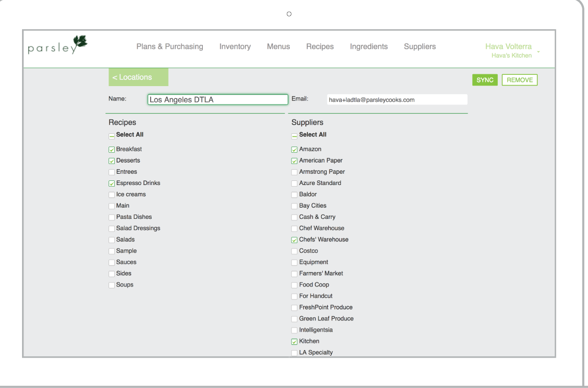Viewport: 588px width, 388px height.
Task: Uncheck the Kitchen supplier
Action: coord(295,341)
